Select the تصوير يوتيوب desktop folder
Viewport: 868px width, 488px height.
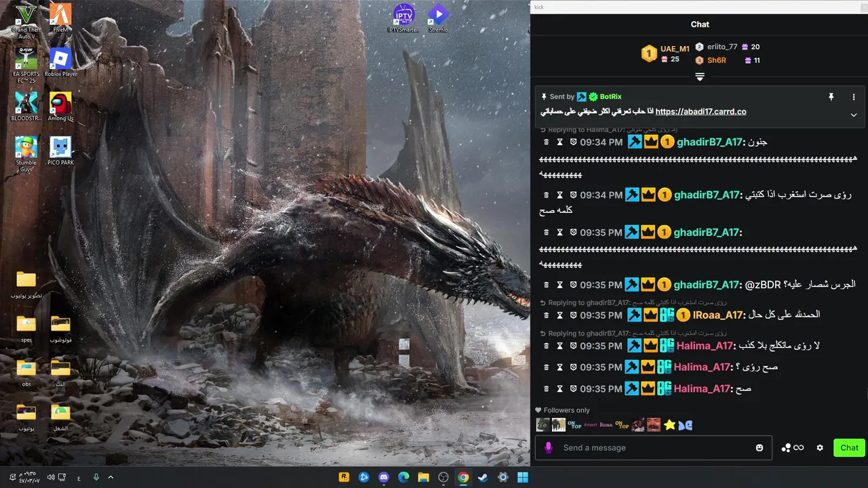tap(26, 285)
